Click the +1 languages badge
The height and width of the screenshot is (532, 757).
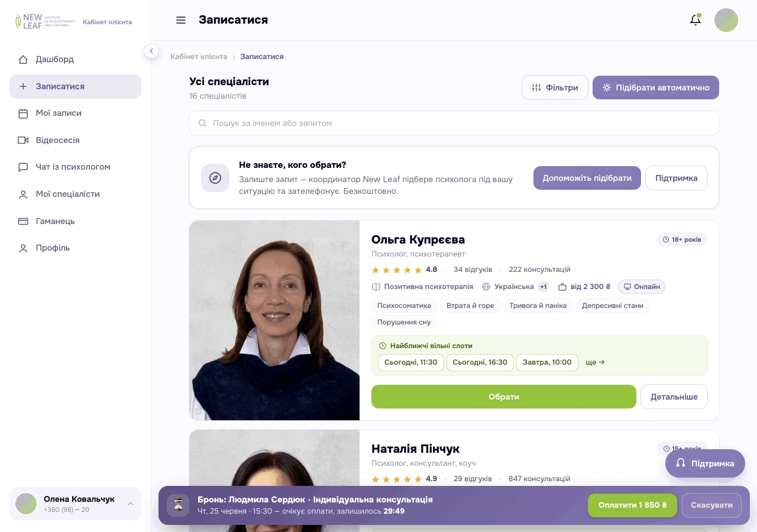(544, 287)
